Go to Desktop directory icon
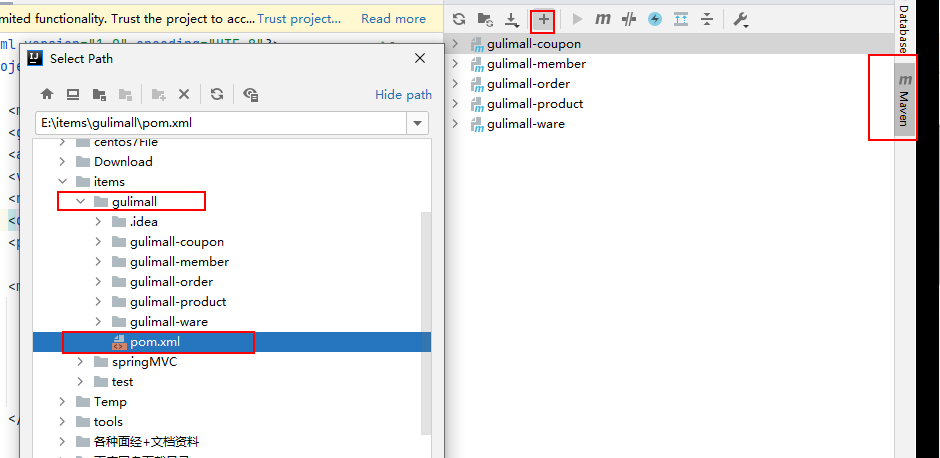This screenshot has width=940, height=458. (73, 94)
